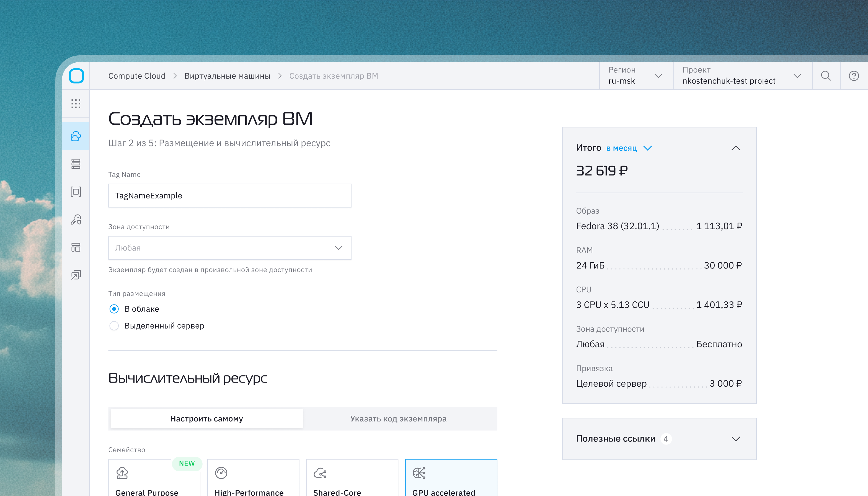Open the Зона доступности 'Любая' dropdown
Viewport: 868px width, 496px height.
[230, 248]
